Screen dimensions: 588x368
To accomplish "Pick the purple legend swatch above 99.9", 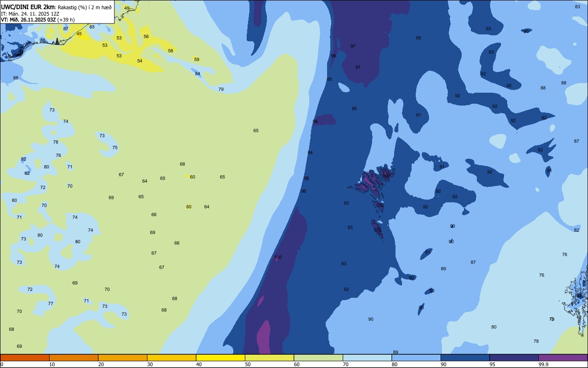I will 563,357.
